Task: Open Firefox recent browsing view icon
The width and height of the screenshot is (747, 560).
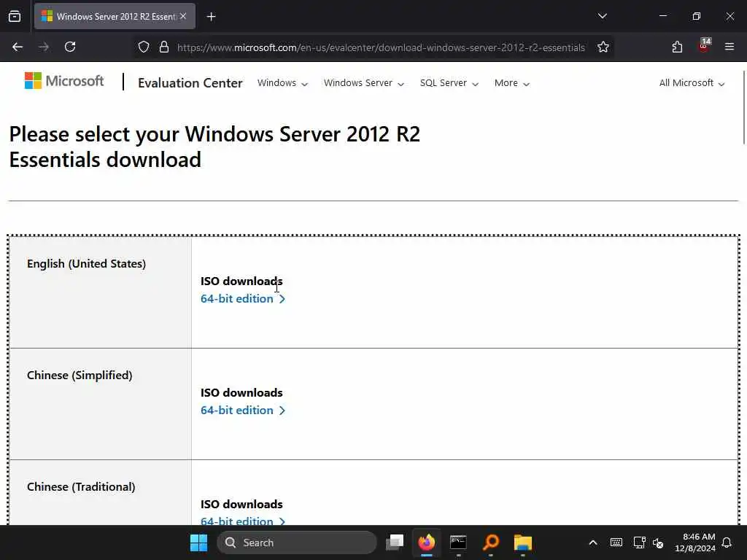Action: (x=15, y=16)
